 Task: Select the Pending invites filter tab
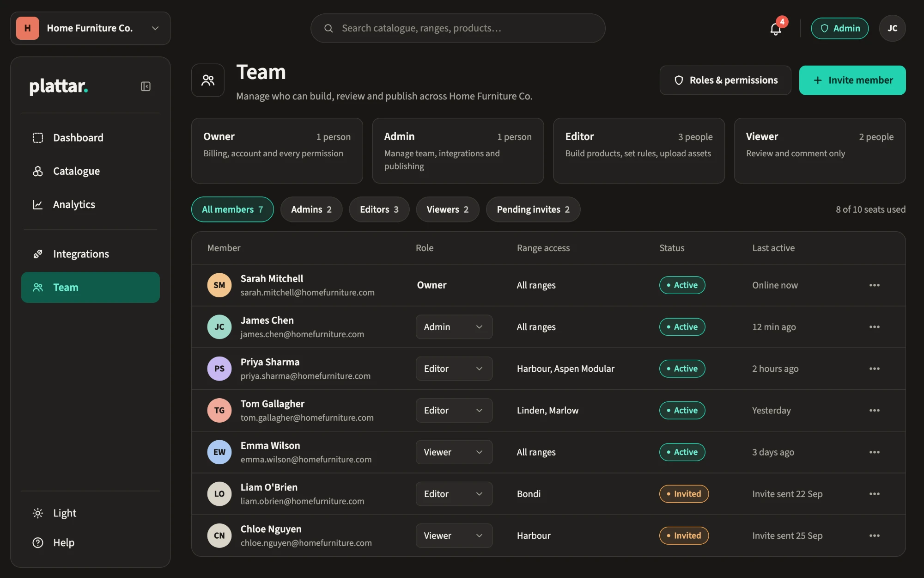point(533,209)
